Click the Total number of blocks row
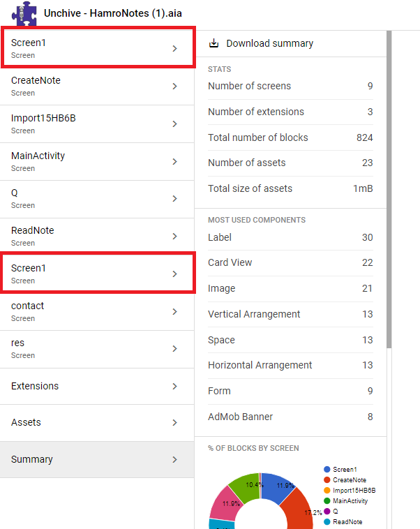Screen dimensions: 420x529 pos(290,137)
